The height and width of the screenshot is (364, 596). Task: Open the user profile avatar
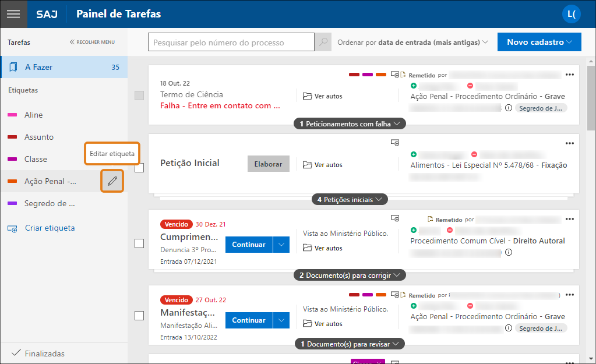[x=571, y=14]
